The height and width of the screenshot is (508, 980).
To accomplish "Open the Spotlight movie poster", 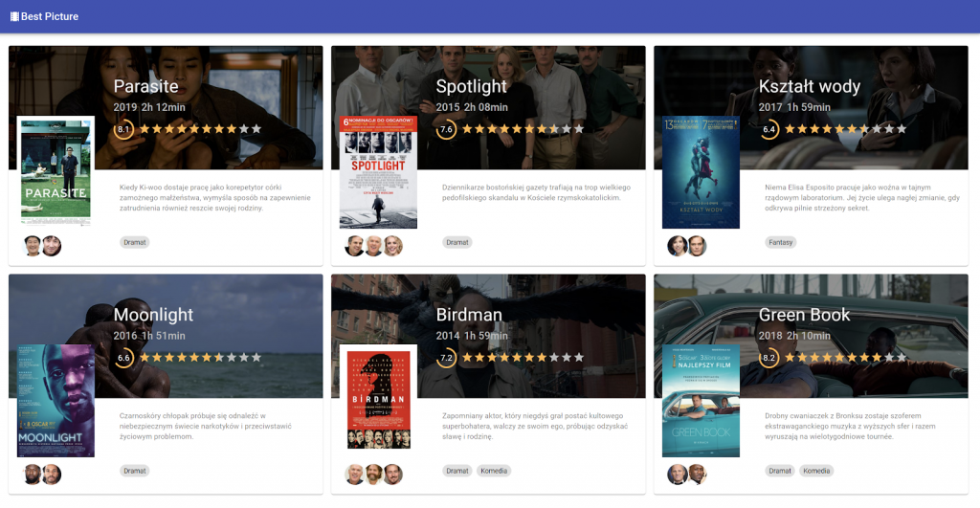I will (378, 172).
